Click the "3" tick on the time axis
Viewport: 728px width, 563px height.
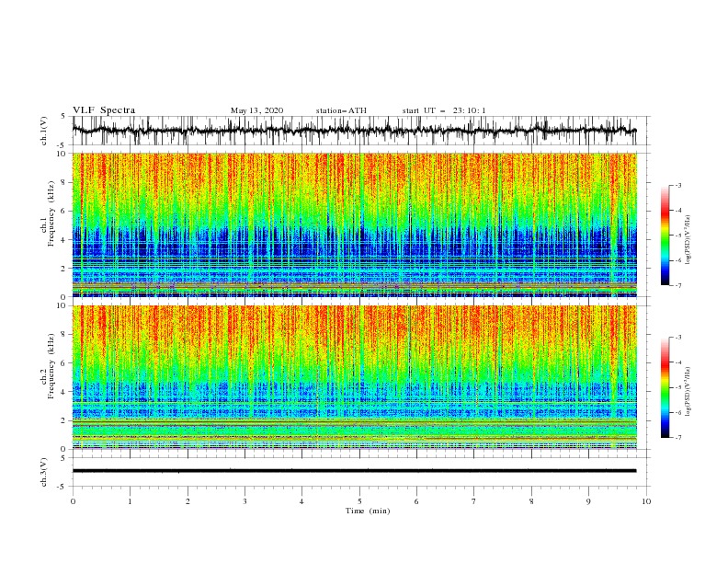tap(245, 501)
